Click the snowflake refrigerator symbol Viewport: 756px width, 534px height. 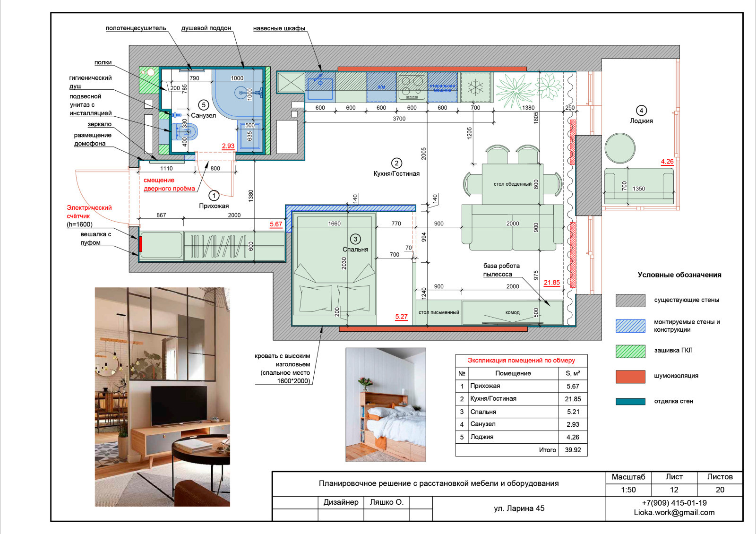pyautogui.click(x=475, y=87)
